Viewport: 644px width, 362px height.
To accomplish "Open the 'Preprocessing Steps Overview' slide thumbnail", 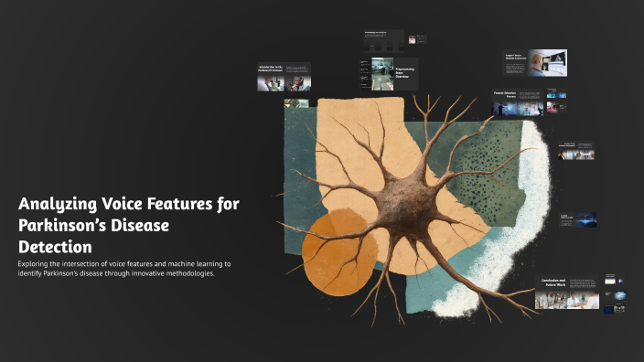I will (389, 74).
